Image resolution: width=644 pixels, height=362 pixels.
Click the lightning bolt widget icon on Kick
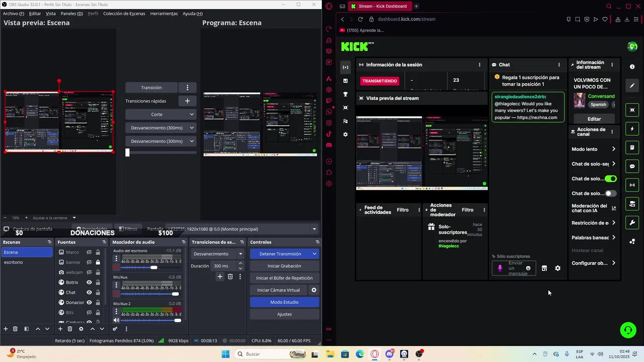[x=632, y=129]
